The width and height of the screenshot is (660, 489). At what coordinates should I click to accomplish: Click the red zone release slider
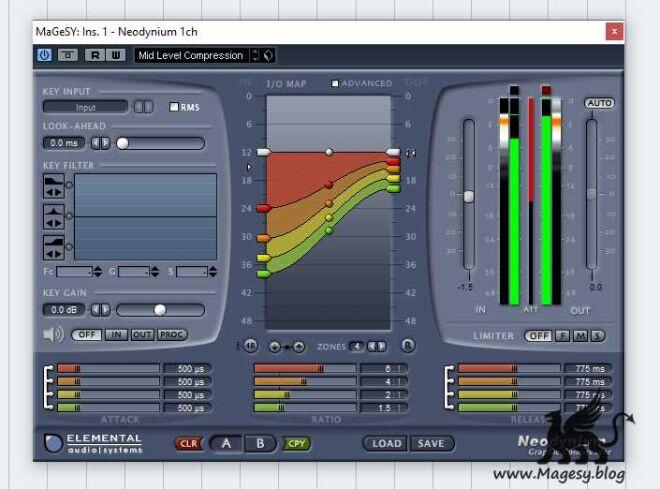tap(509, 369)
